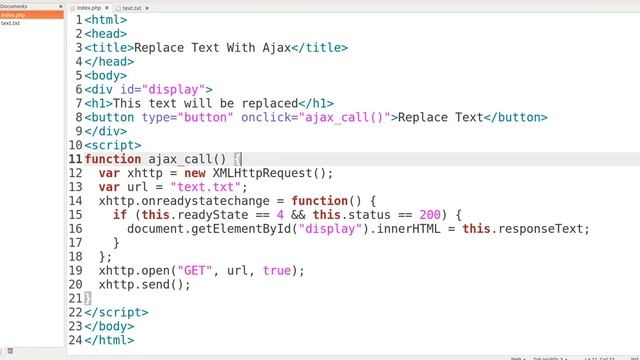640x360 pixels.
Task: Click the number 200 on line 15
Action: [x=430, y=214]
